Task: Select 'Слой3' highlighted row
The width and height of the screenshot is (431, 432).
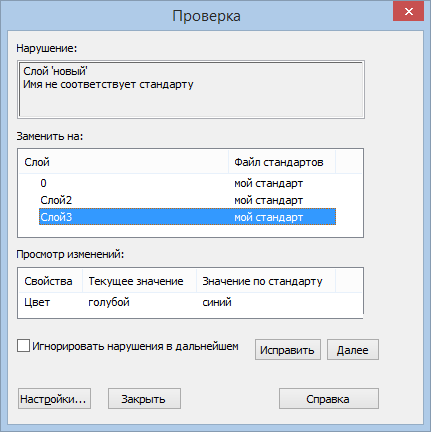Action: point(187,217)
